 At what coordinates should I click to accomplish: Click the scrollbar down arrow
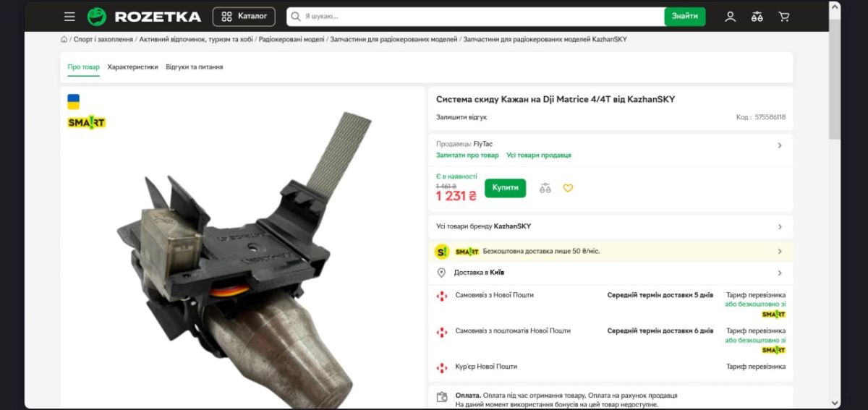[x=835, y=403]
